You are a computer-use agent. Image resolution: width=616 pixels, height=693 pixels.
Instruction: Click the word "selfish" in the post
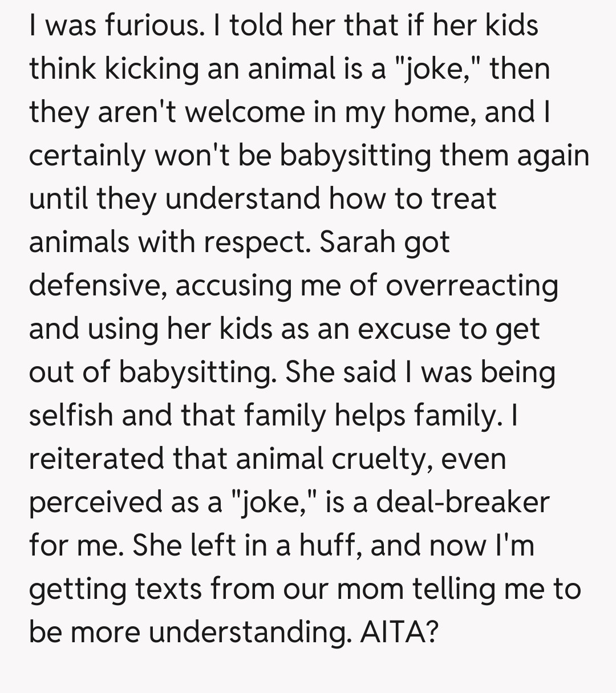coord(71,416)
